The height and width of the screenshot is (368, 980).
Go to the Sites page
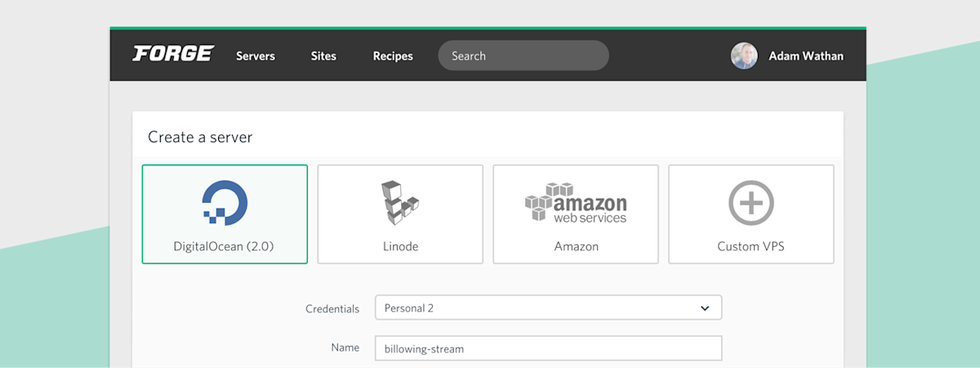point(323,56)
